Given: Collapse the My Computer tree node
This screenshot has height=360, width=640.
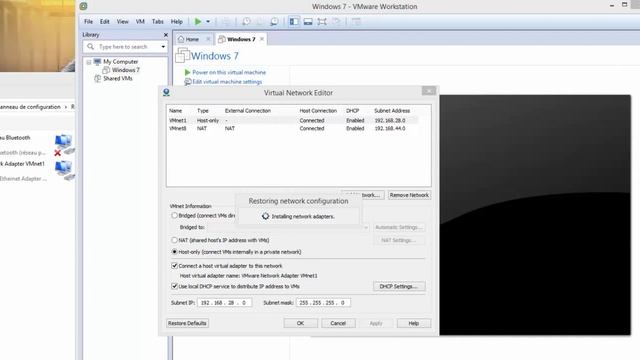Looking at the screenshot, I should pyautogui.click(x=89, y=62).
